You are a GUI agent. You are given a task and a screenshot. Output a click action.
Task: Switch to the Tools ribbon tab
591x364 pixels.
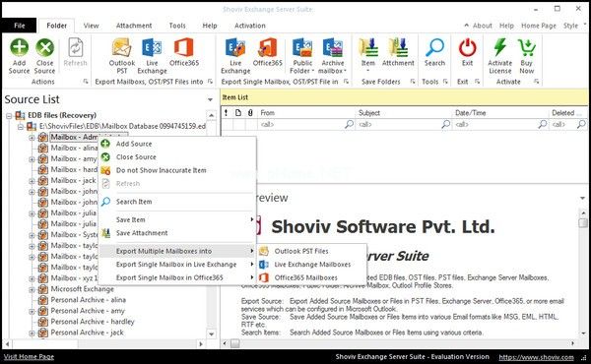coord(177,26)
